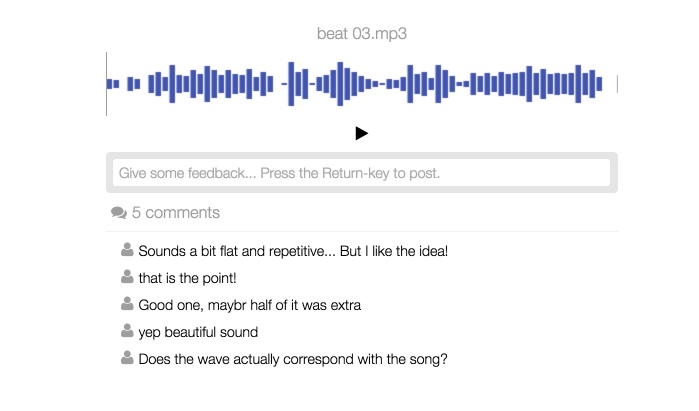699x411 pixels.
Task: Click user avatar beside 'Good one, maybr' comment
Action: coord(127,303)
